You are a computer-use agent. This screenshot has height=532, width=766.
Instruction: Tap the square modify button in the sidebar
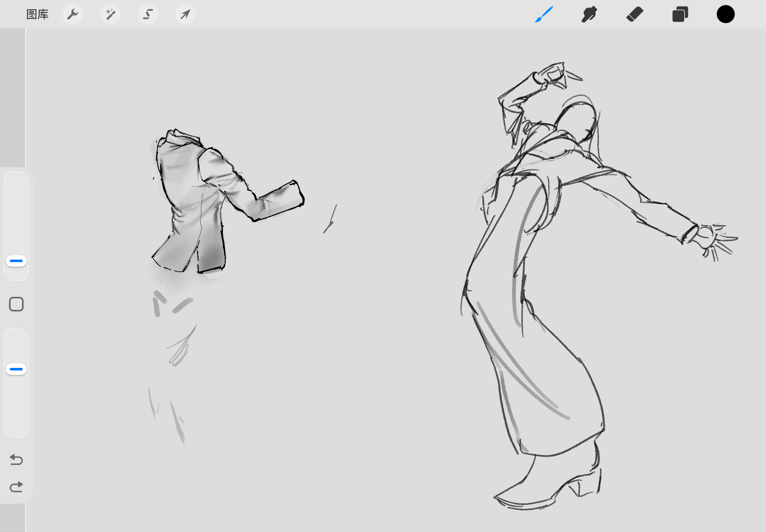(x=16, y=304)
